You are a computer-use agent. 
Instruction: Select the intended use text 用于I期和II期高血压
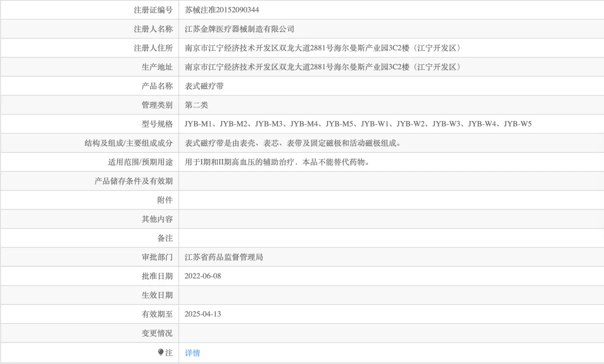coord(277,162)
